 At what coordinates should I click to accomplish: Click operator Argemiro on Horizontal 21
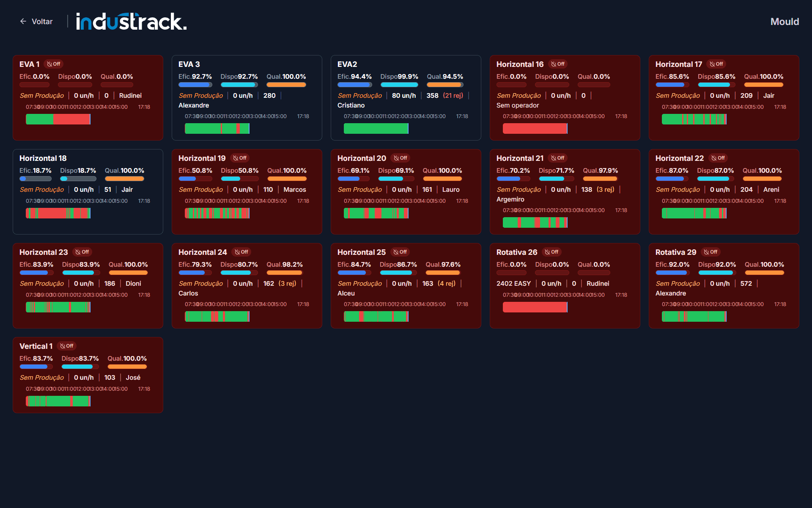tap(510, 199)
